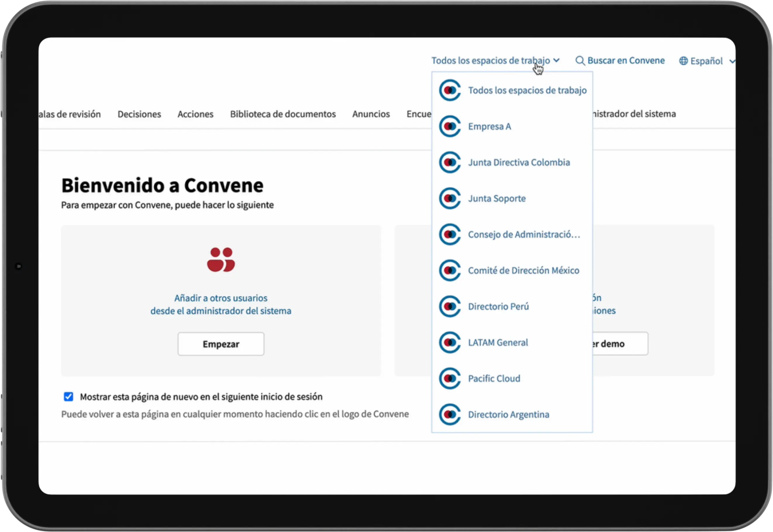This screenshot has height=532, width=773.
Task: Select Junta Directiva Colombia from workspace list
Action: [x=519, y=162]
